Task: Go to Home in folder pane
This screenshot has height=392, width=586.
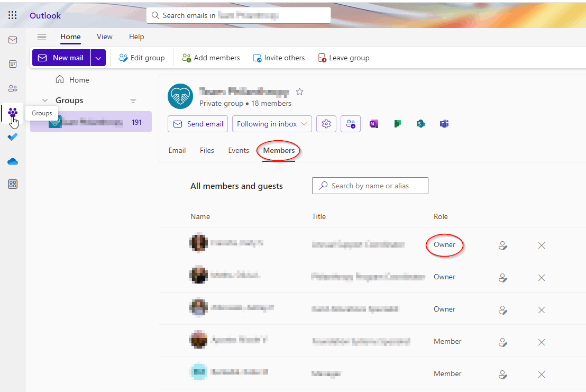Action: tap(72, 79)
